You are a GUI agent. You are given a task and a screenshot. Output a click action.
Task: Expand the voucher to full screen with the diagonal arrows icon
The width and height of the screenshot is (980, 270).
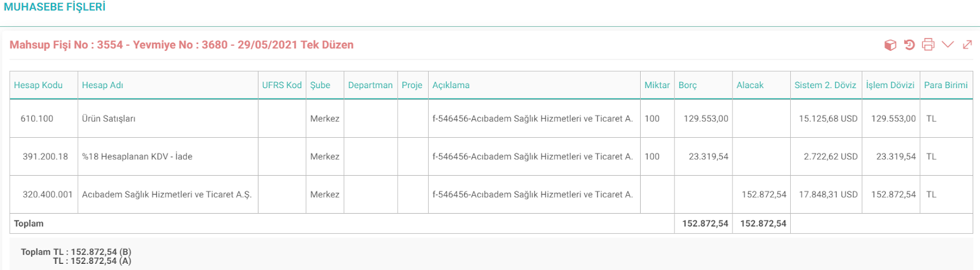pyautogui.click(x=967, y=45)
